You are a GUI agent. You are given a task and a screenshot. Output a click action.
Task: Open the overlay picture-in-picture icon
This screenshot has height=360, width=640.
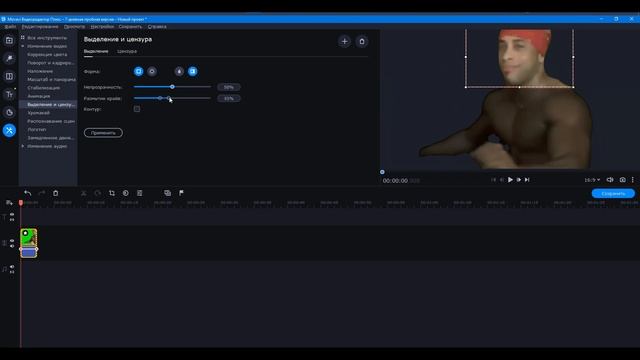pos(167,193)
